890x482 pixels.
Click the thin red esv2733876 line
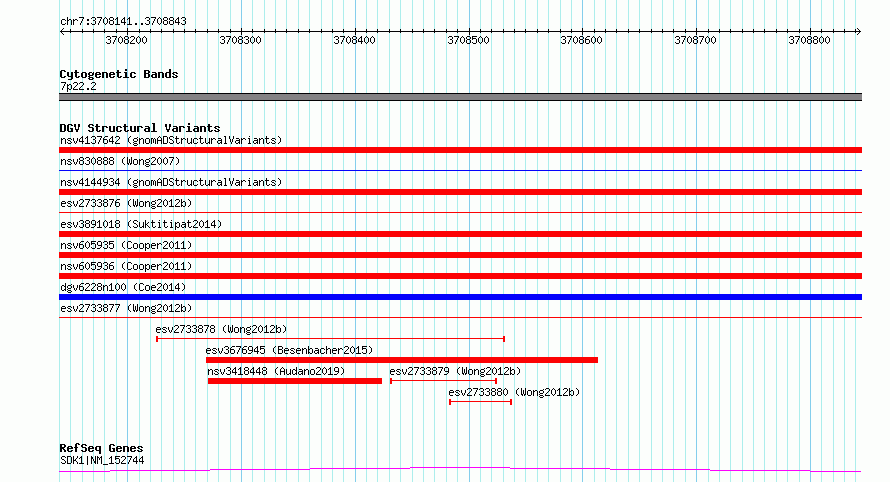(460, 212)
